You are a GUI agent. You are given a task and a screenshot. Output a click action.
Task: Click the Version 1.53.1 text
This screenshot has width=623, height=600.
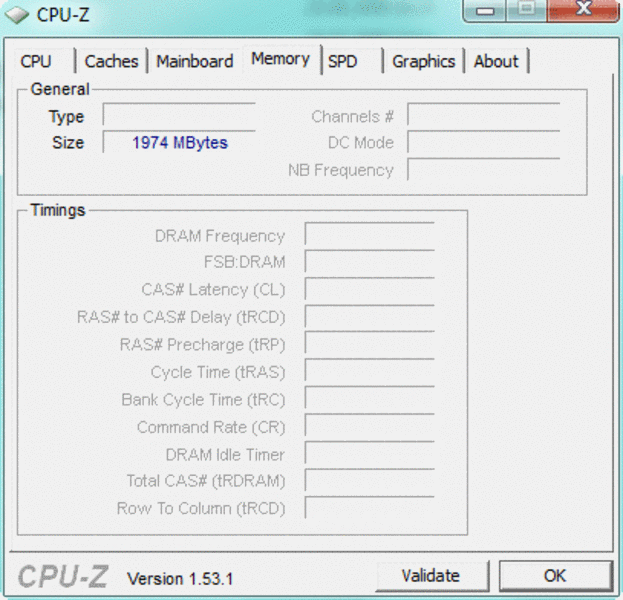coord(180,579)
